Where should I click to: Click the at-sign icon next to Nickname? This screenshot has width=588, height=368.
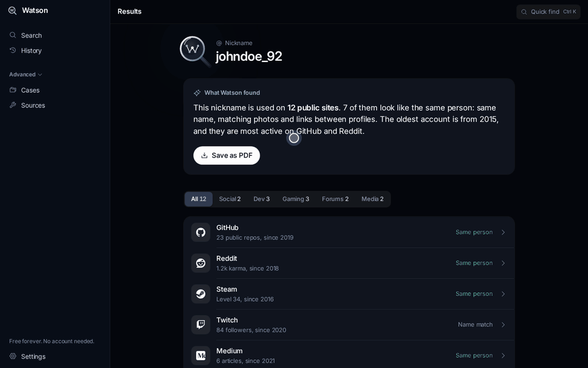click(219, 43)
